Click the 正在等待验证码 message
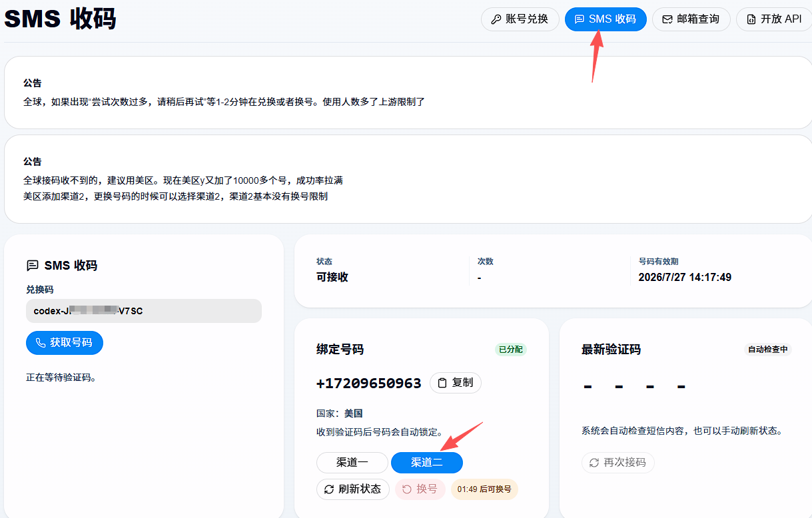 [x=61, y=378]
